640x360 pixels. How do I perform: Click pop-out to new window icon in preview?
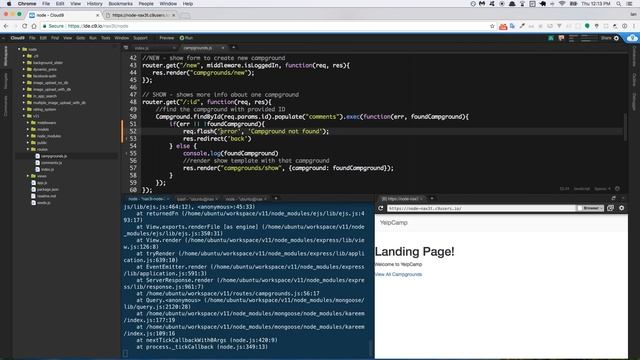611,208
